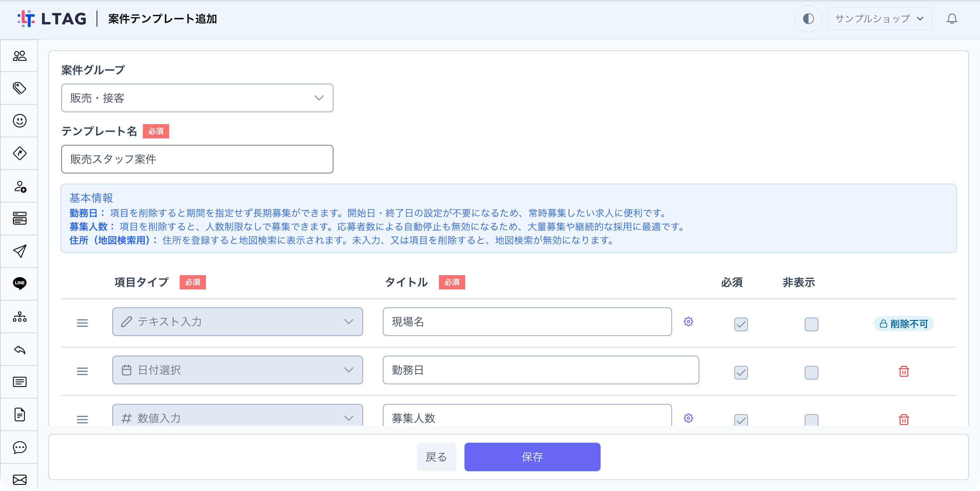Toggle 非表示 checkbox for 現場名

pos(811,324)
